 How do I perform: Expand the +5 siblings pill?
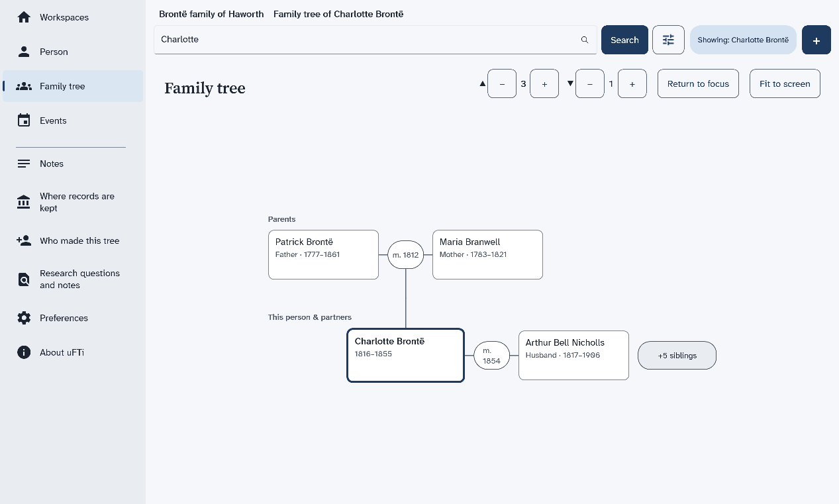pyautogui.click(x=677, y=355)
